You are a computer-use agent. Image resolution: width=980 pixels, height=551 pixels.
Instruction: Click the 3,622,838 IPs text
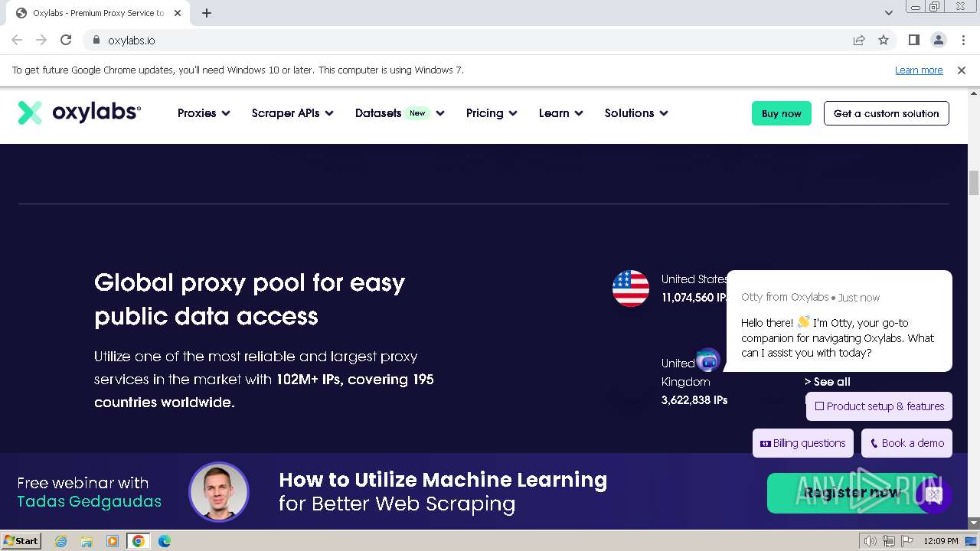click(x=694, y=399)
